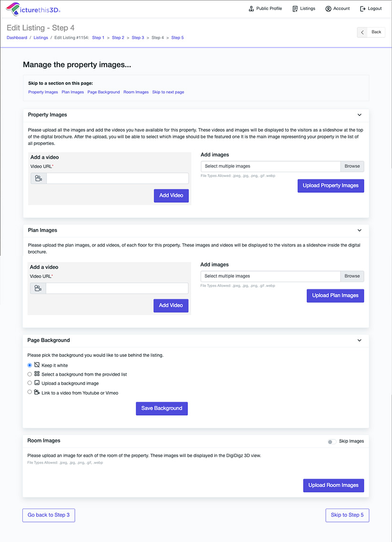
Task: Collapse the Plan Images section
Action: 360,230
